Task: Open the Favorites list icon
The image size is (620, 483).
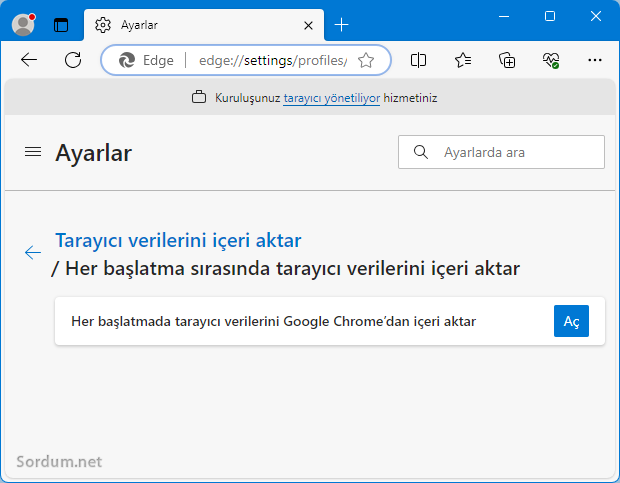Action: point(463,60)
